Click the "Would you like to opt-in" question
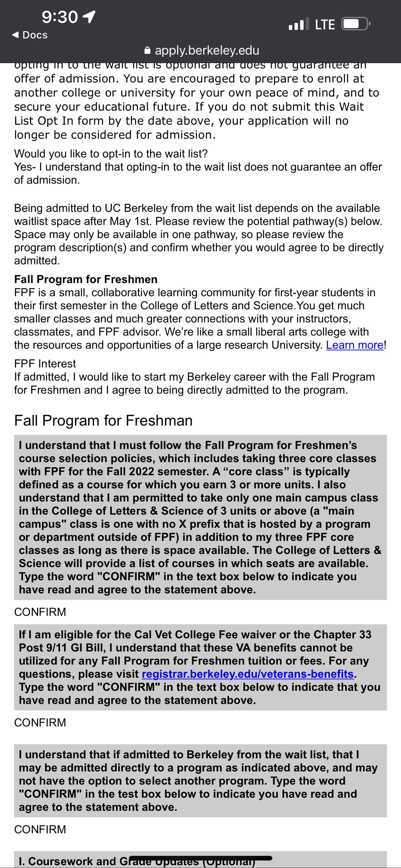401x868 pixels. (111, 153)
